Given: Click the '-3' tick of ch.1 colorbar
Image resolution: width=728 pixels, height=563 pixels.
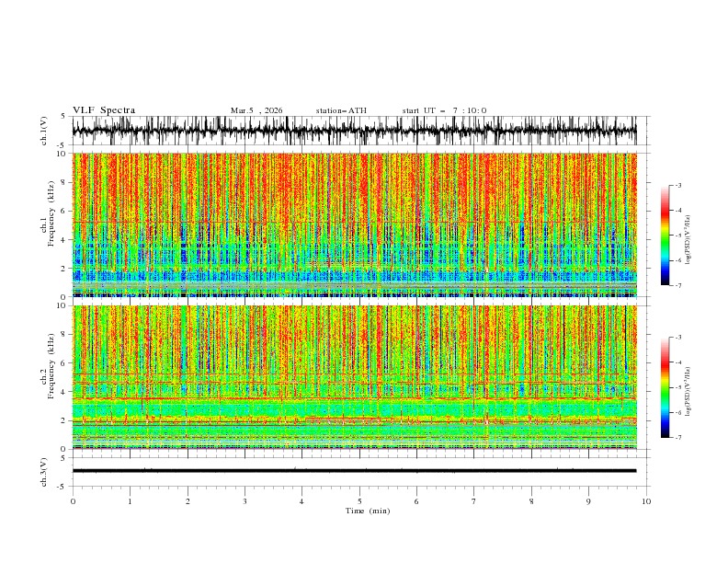Looking at the screenshot, I should (678, 185).
